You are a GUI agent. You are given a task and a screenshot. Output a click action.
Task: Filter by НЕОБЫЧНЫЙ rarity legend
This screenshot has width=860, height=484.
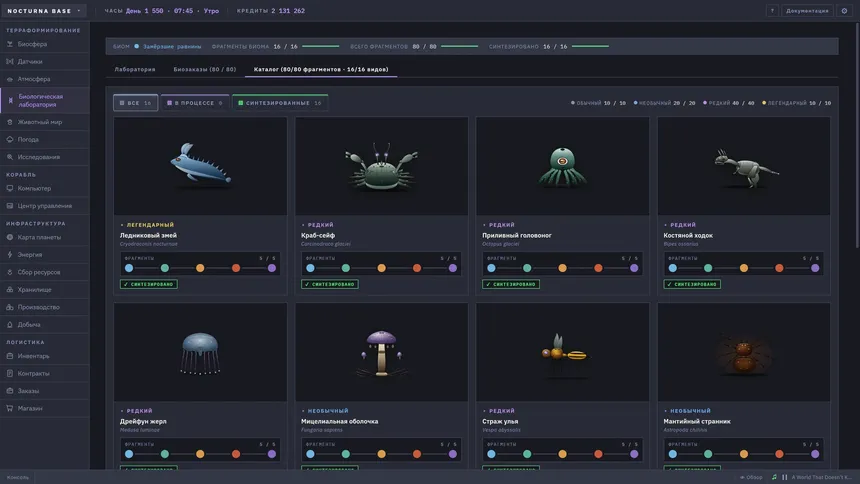(x=664, y=103)
